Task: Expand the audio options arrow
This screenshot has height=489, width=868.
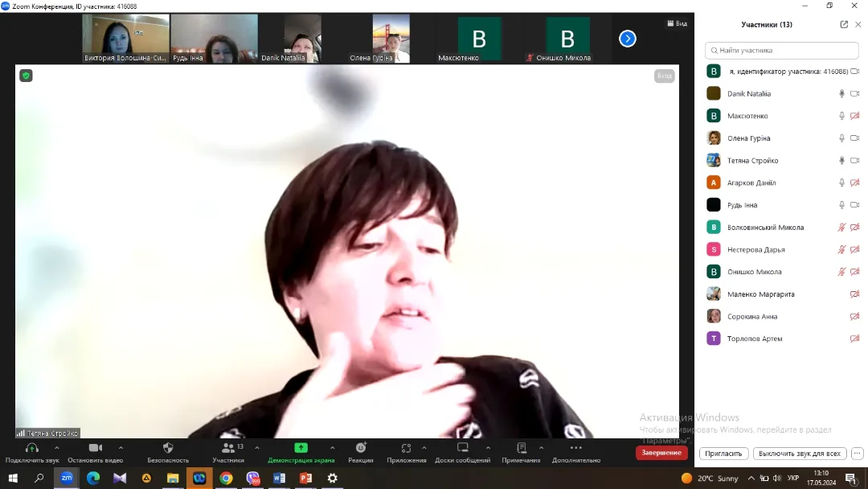Action: [x=56, y=448]
